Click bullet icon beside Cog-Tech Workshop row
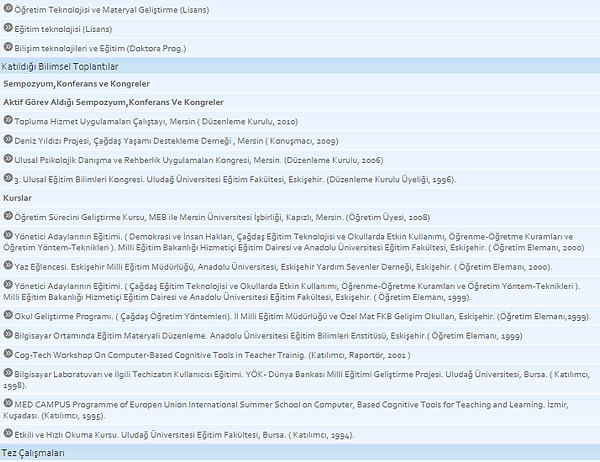Viewport: 600px width, 462px height. point(8,353)
